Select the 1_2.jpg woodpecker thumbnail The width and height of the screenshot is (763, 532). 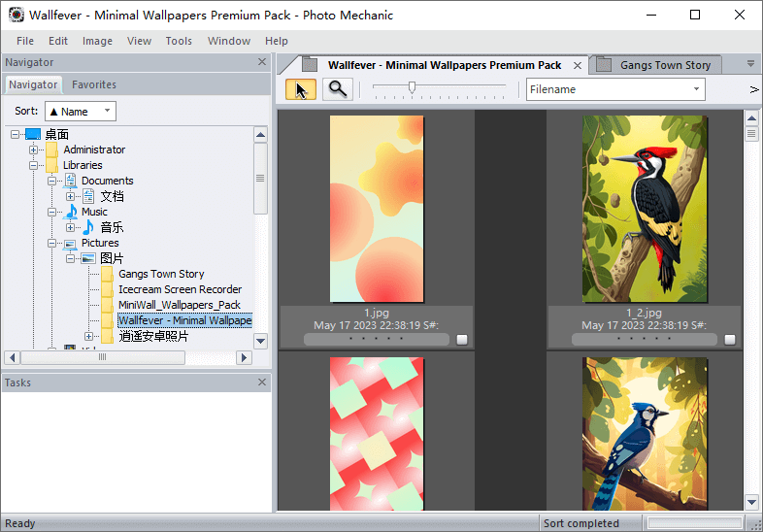[x=645, y=209]
